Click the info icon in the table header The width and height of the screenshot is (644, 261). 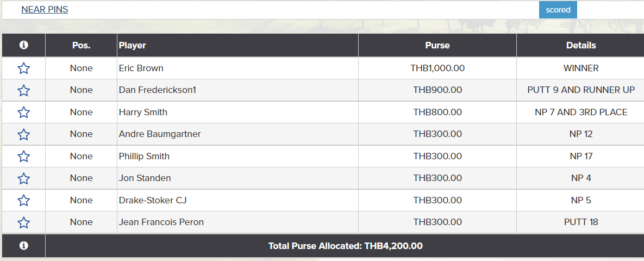pyautogui.click(x=23, y=45)
